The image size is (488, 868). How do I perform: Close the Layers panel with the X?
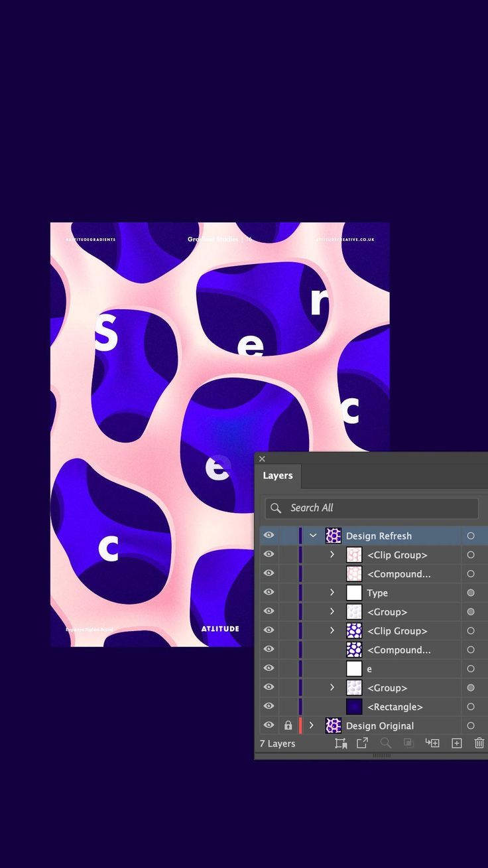pos(262,459)
